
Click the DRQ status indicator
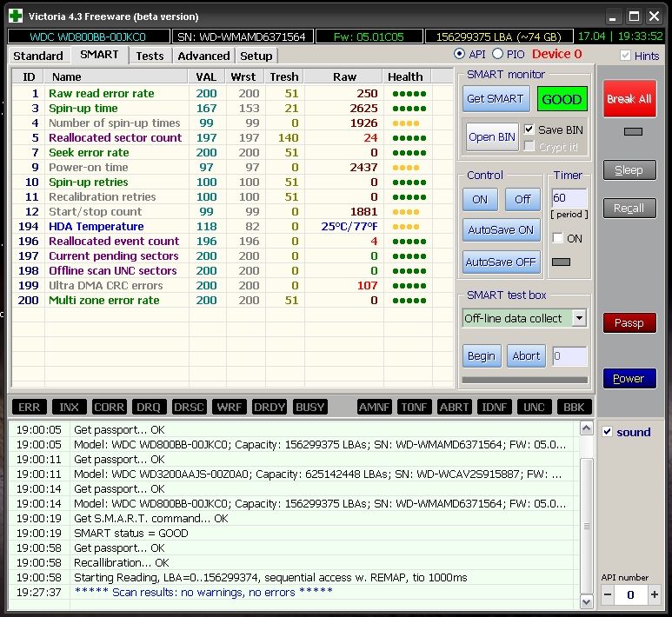pos(149,407)
